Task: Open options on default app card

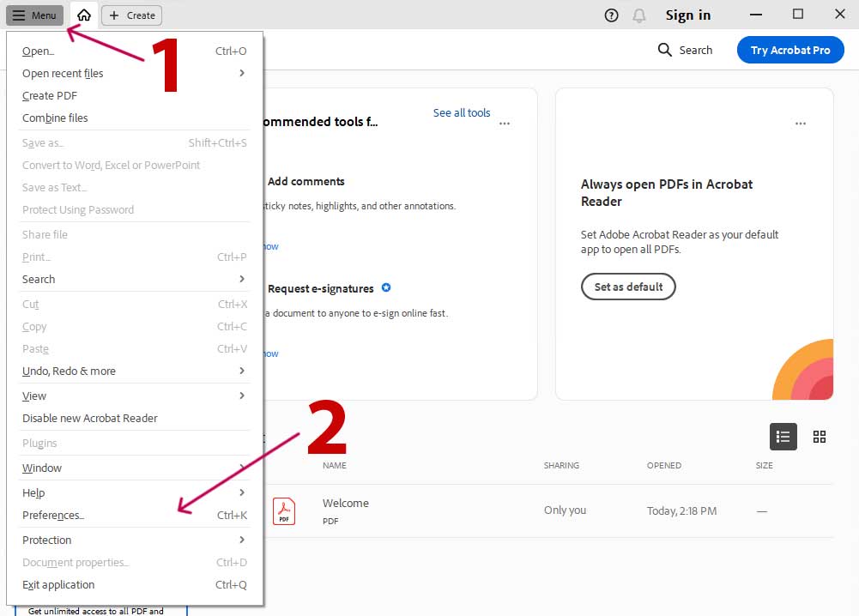Action: pos(801,124)
